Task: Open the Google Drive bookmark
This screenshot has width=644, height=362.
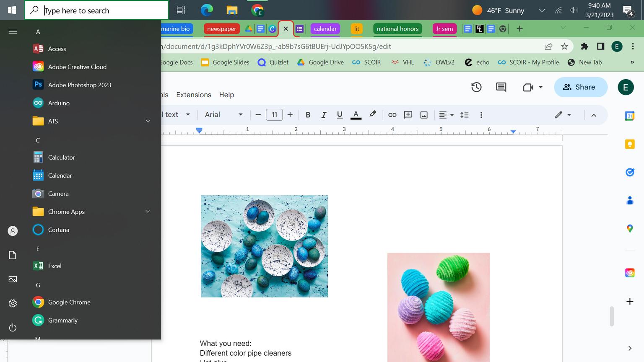Action: (320, 62)
